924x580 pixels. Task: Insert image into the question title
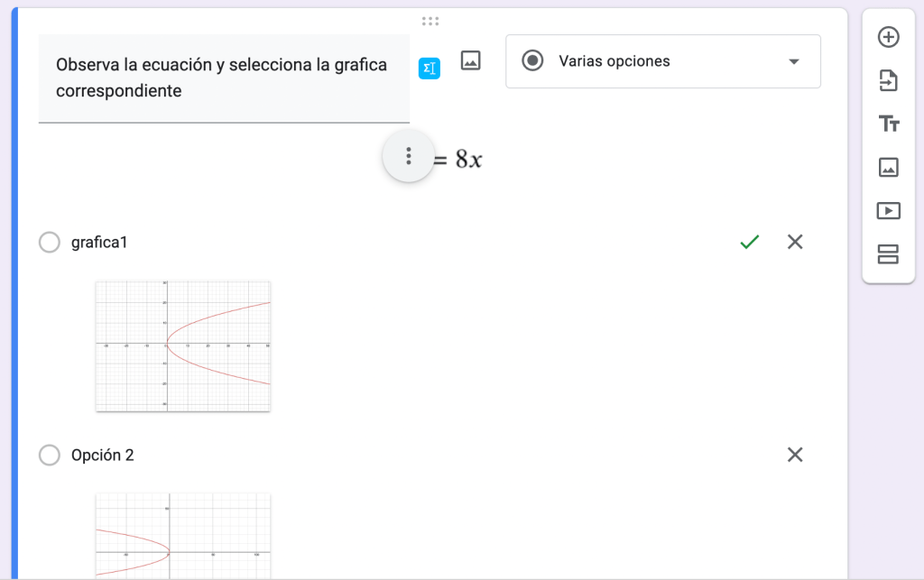[x=470, y=60]
